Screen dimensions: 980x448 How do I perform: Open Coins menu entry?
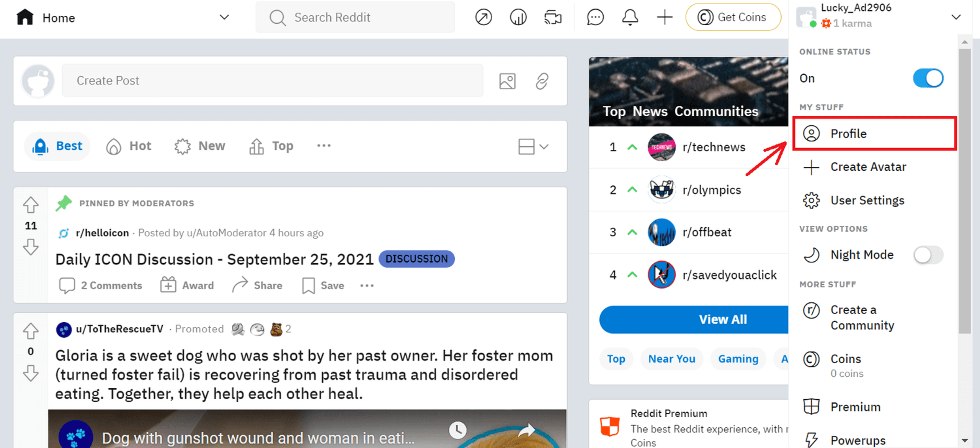pyautogui.click(x=875, y=365)
